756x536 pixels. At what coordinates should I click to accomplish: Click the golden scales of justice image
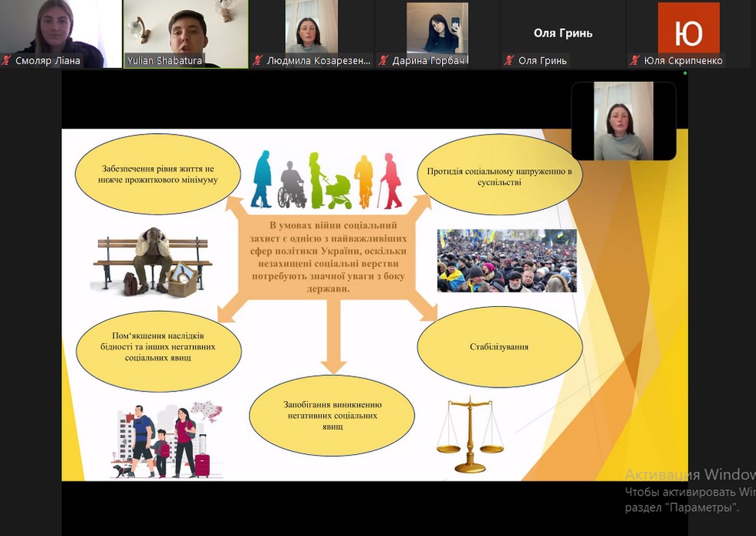click(x=470, y=434)
